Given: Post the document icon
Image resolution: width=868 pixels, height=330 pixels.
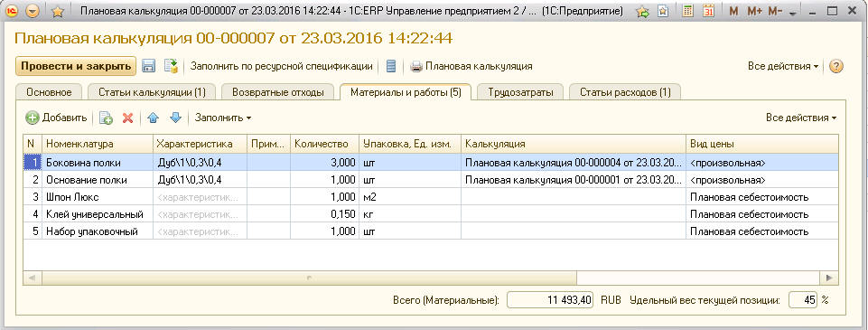Looking at the screenshot, I should tap(171, 66).
